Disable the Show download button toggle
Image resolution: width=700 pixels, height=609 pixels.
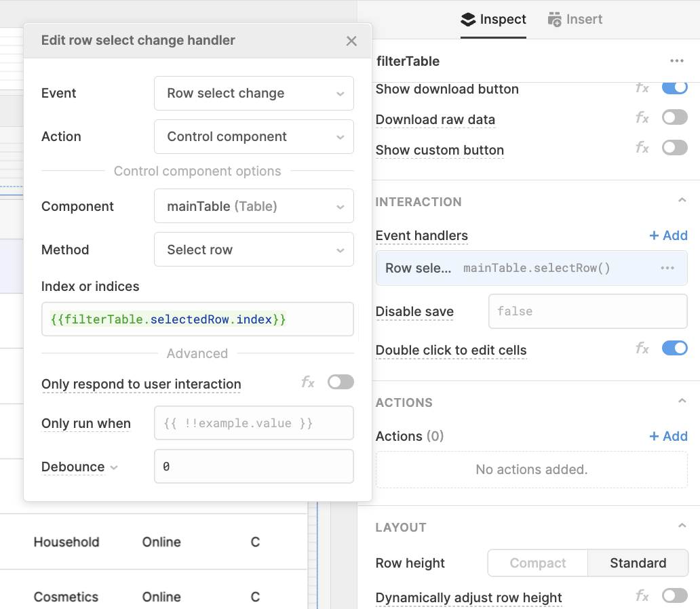674,87
